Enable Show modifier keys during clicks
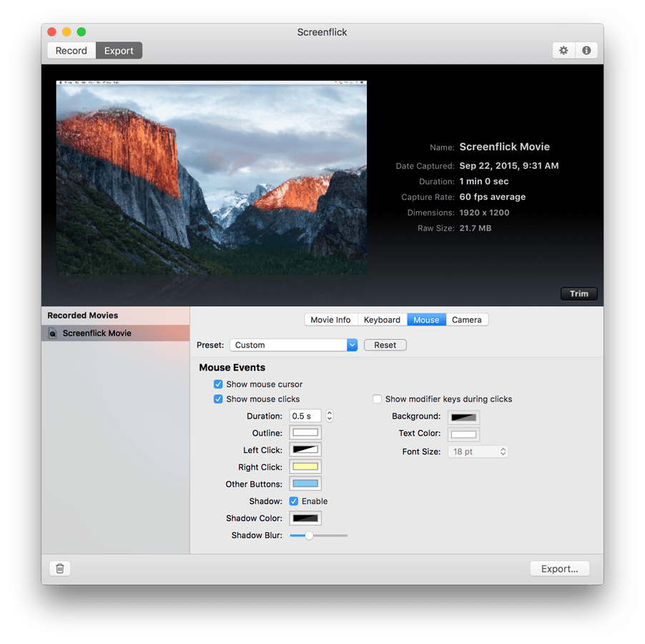 378,399
